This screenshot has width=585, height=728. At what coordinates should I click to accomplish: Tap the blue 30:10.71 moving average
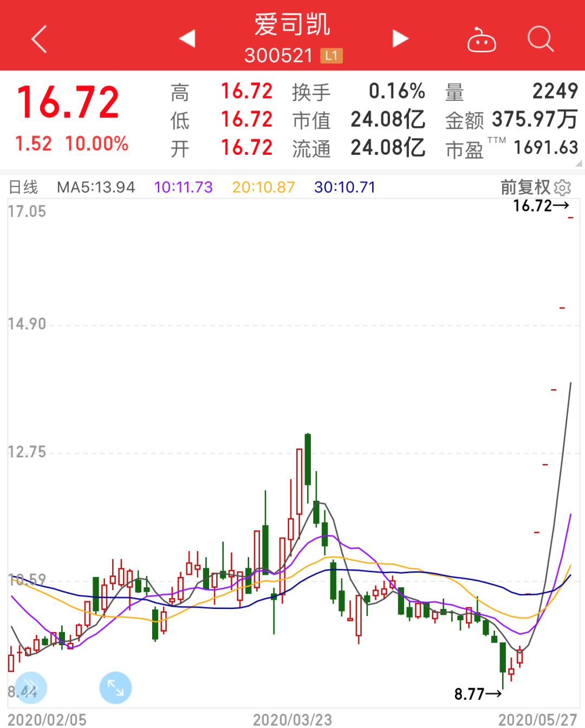(x=344, y=187)
